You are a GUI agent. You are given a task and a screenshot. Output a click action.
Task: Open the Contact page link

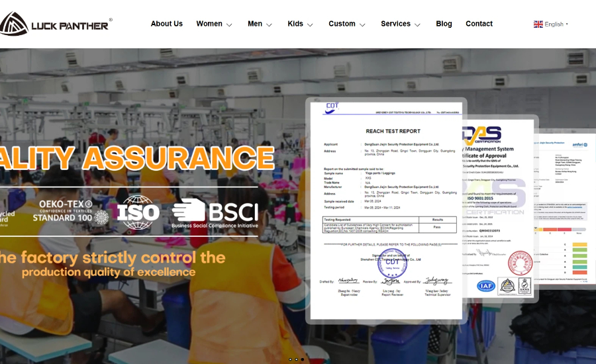coord(479,24)
